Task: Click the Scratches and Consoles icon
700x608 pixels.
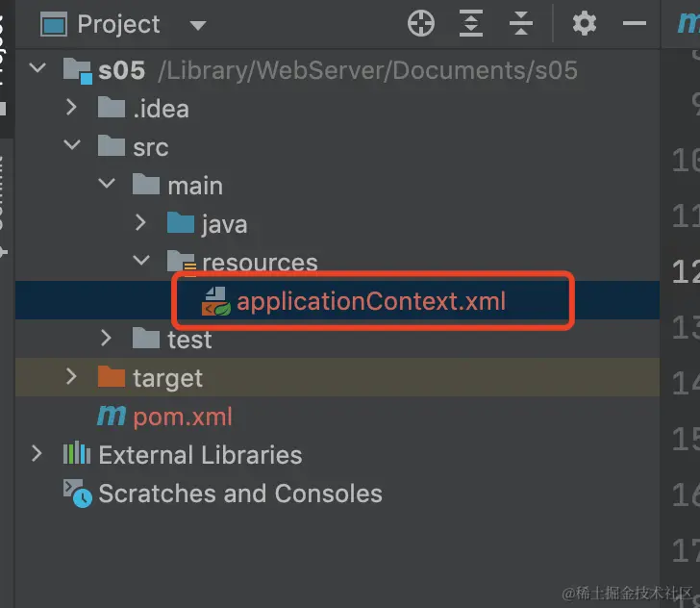Action: click(77, 494)
